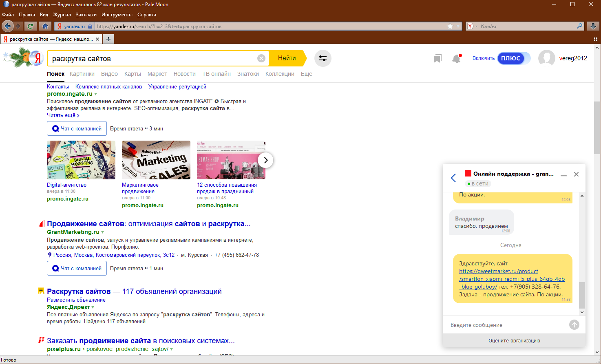
Task: Open Чат с компанией for GrantMarketing.ru
Action: 77,268
